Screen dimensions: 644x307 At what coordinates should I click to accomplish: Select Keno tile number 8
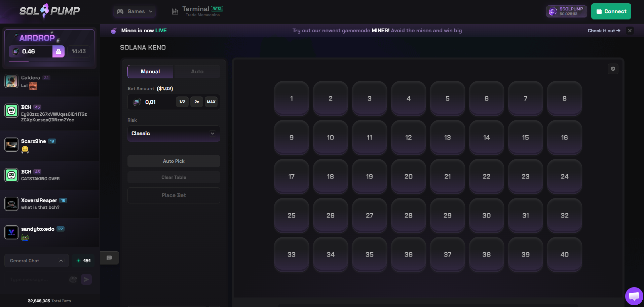[565, 99]
